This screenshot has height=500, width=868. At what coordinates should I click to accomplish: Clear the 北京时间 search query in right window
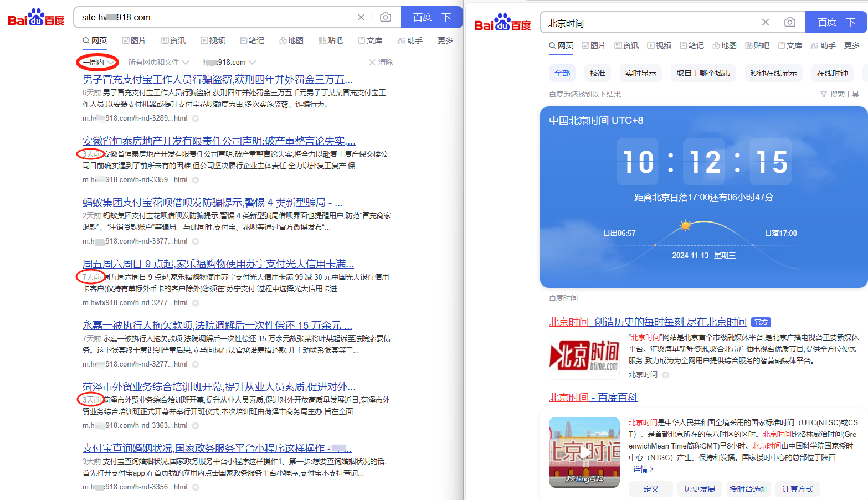pyautogui.click(x=766, y=22)
